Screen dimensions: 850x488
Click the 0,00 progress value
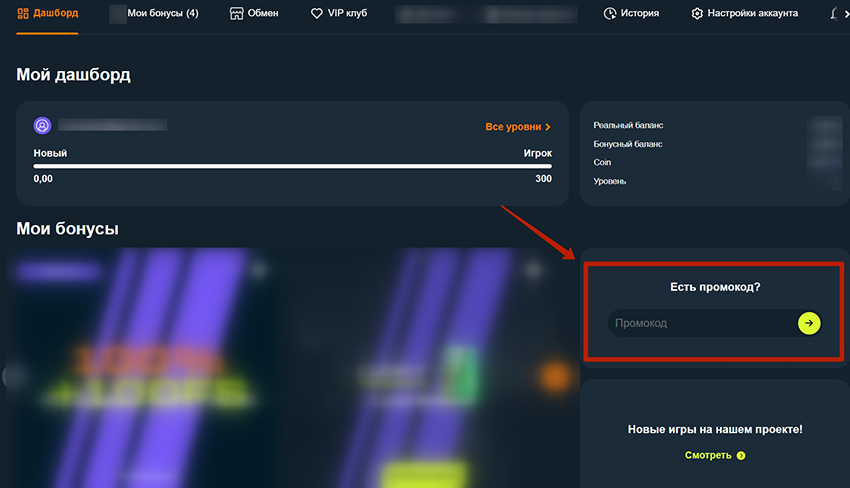point(43,178)
